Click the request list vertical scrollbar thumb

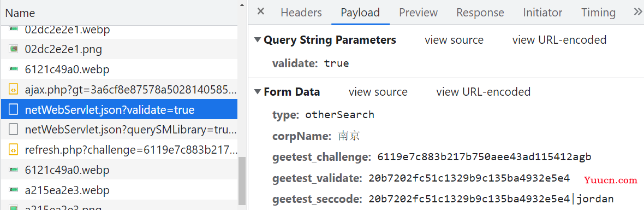242,181
